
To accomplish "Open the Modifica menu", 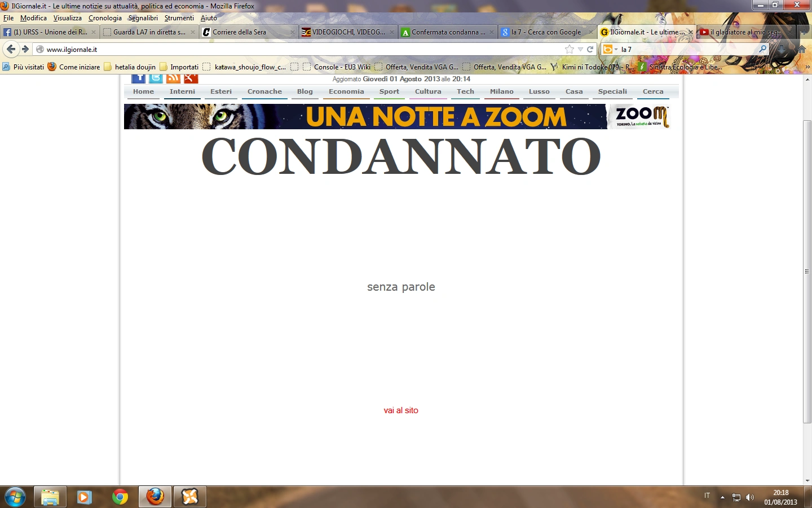I will 33,18.
